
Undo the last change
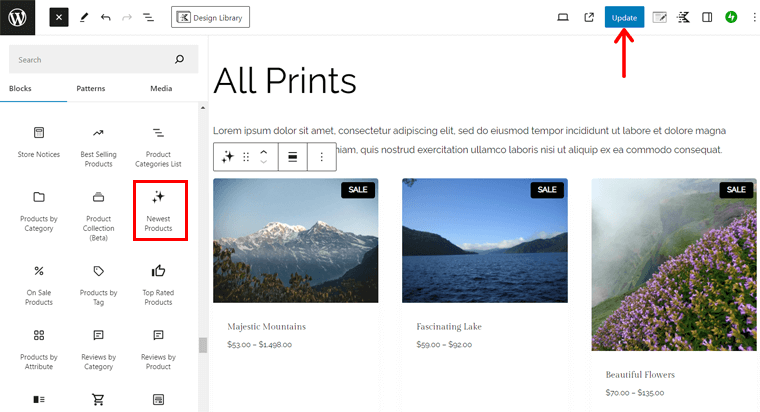(106, 17)
